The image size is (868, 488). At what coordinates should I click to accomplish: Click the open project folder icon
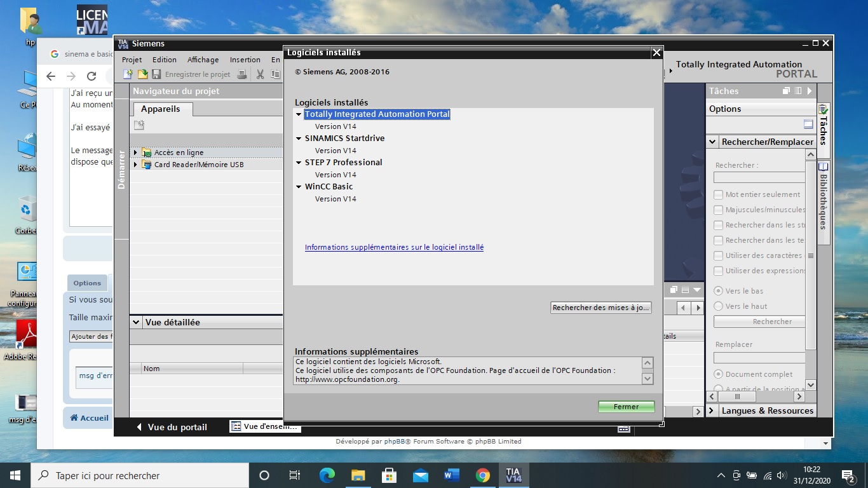click(142, 74)
